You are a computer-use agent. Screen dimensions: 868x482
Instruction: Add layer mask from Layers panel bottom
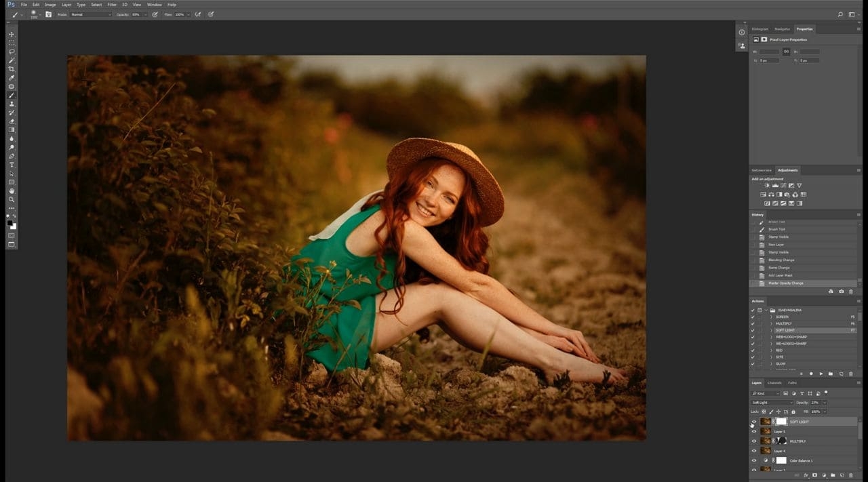point(814,475)
